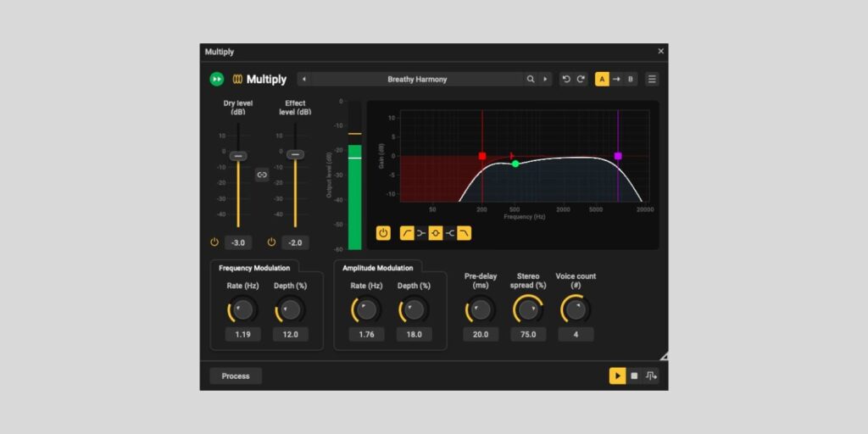
Task: Toggle Effect level power button
Action: click(x=271, y=242)
